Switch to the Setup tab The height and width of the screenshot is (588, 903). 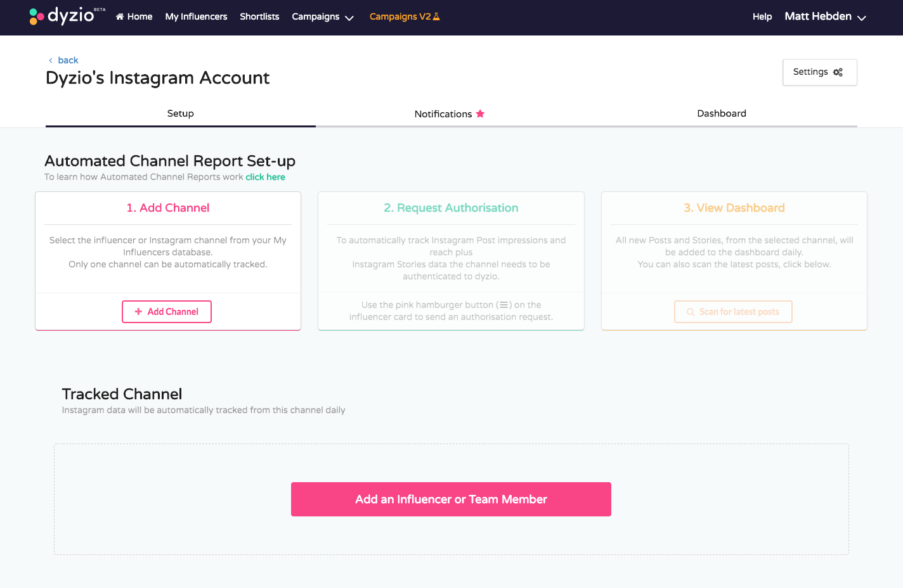point(181,113)
